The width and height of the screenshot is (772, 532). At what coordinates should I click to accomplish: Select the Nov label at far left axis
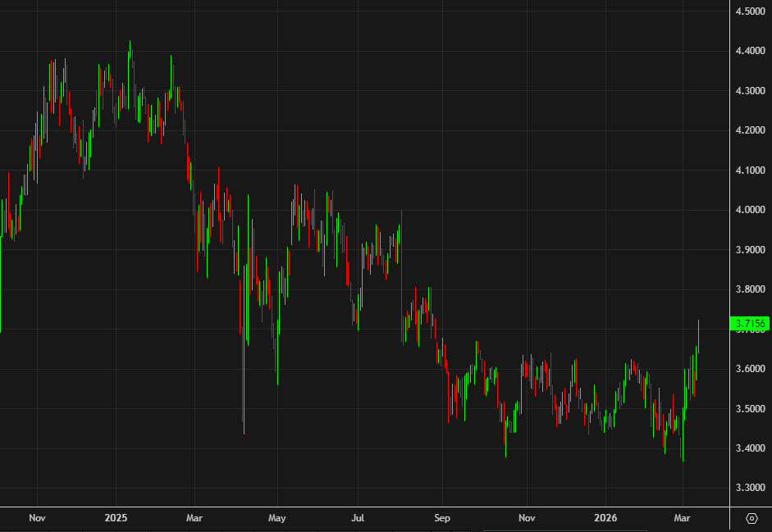(37, 518)
